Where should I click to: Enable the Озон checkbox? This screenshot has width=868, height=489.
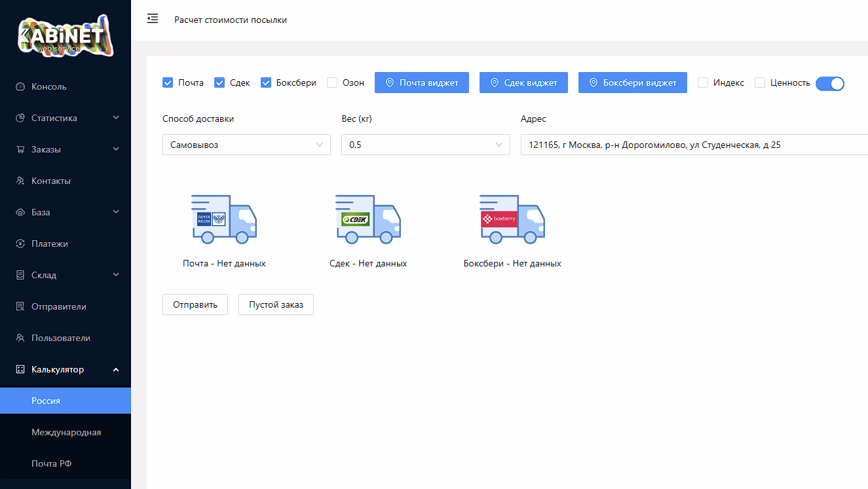click(x=331, y=82)
